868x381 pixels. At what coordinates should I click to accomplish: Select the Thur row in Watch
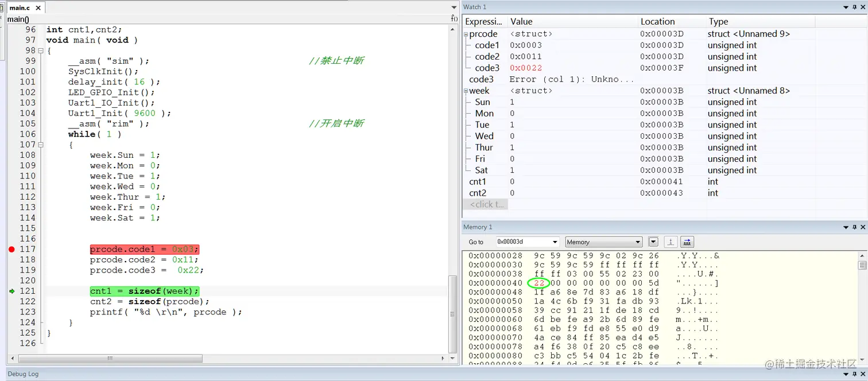[664, 148]
